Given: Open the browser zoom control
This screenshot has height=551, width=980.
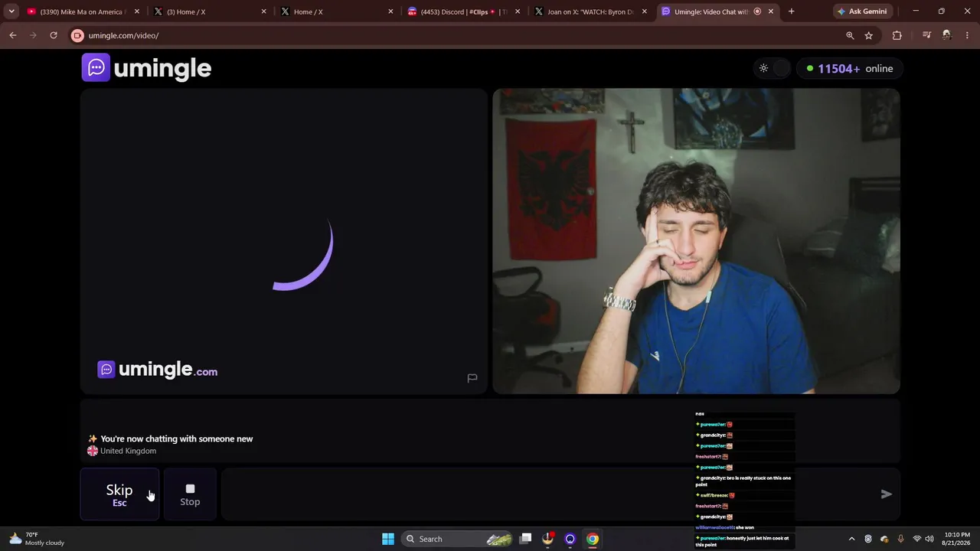Looking at the screenshot, I should [850, 35].
